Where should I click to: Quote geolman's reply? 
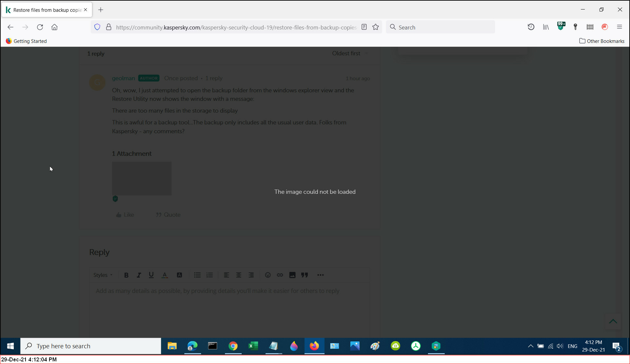(x=168, y=215)
